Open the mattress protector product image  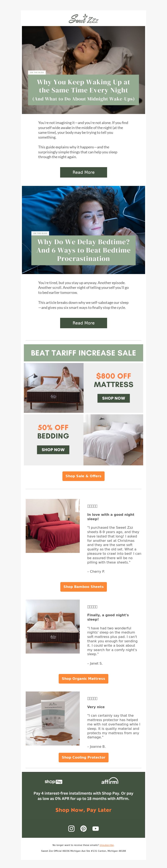click(x=53, y=718)
